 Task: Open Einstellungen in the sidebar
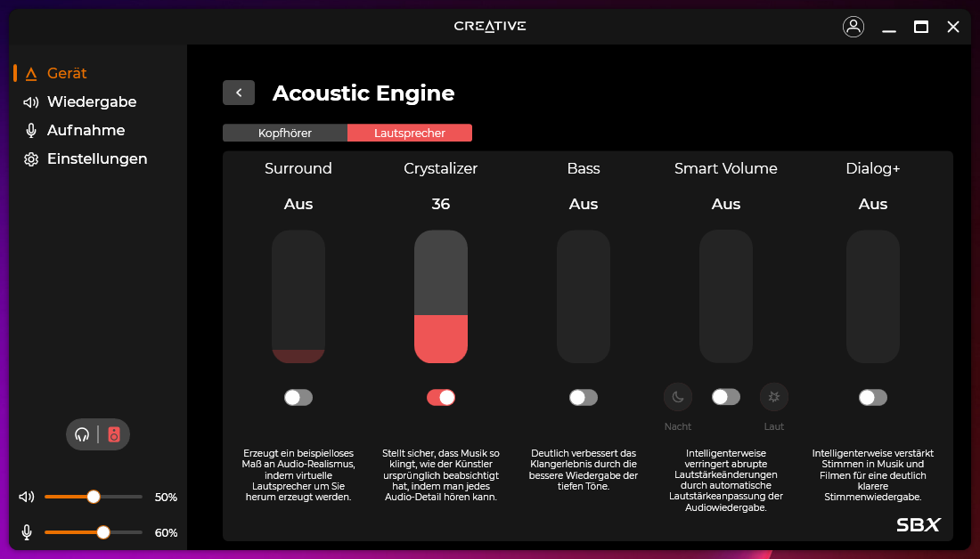pos(97,158)
